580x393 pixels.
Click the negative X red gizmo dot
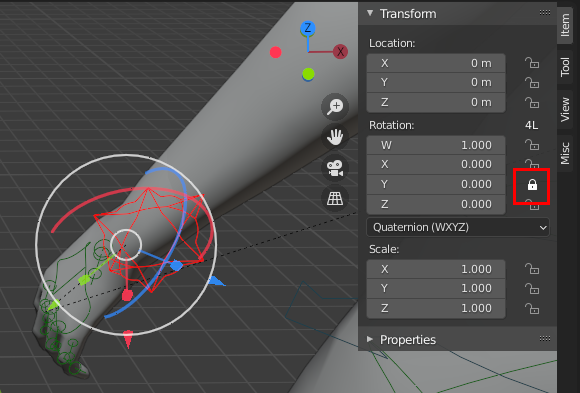point(275,52)
